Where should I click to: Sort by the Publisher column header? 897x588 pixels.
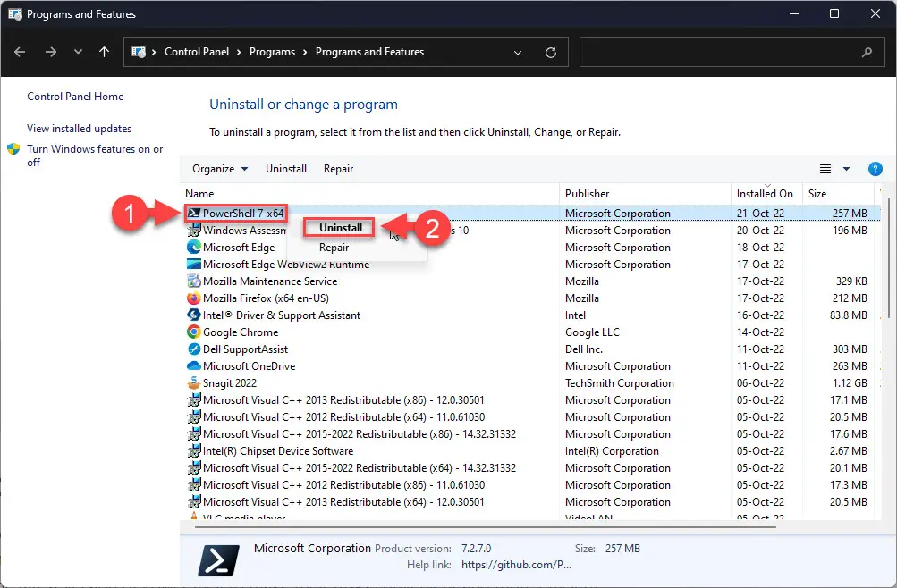coord(587,194)
